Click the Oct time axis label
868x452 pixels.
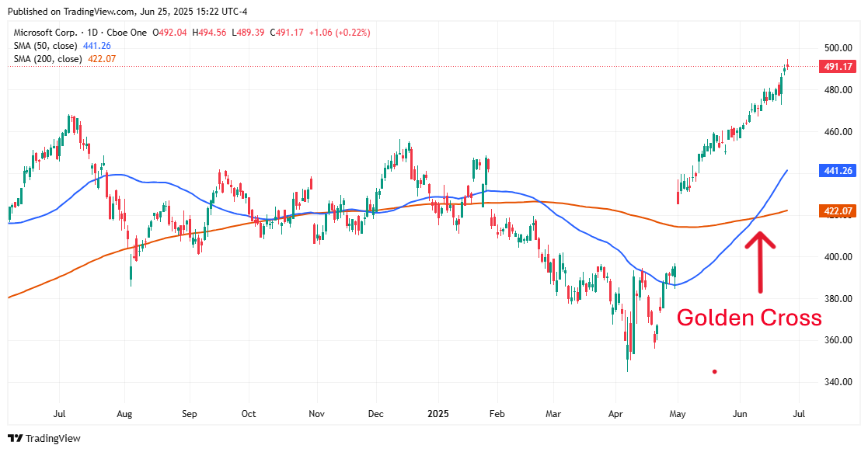point(249,414)
